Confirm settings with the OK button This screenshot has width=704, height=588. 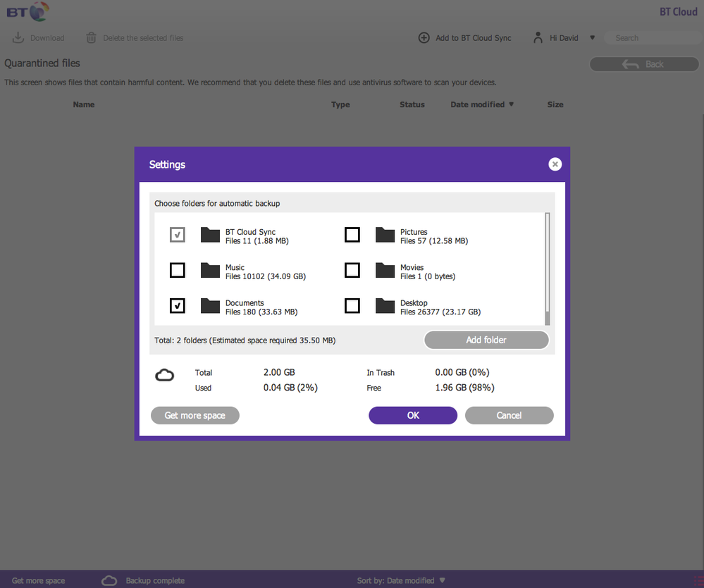coord(413,415)
